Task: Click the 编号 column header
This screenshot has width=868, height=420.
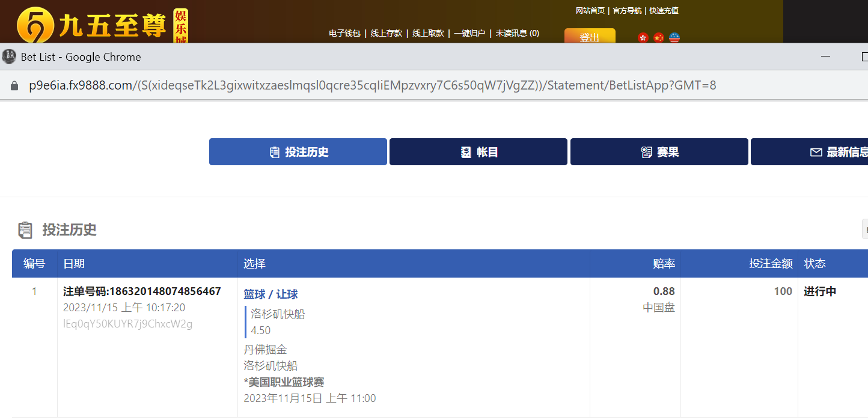Action: pos(34,263)
